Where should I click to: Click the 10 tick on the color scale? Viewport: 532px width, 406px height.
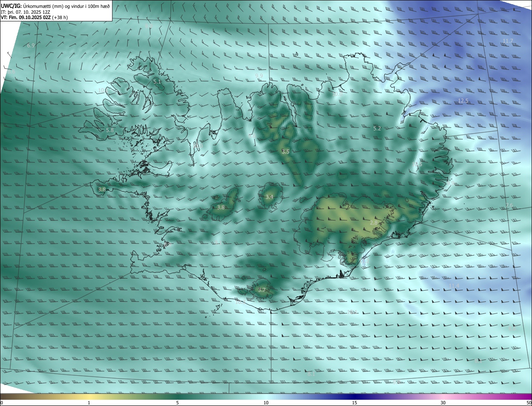coord(266,403)
